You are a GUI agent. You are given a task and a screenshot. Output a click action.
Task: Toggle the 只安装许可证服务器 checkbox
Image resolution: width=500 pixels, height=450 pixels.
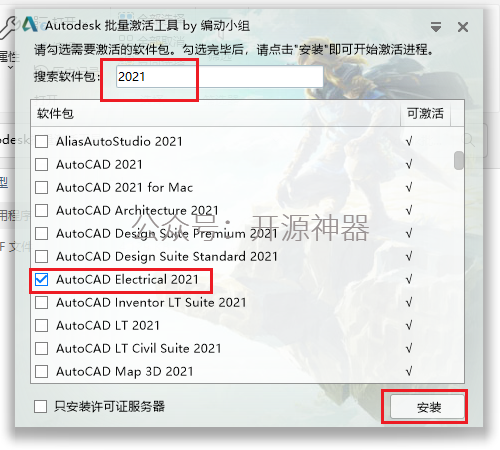point(40,406)
